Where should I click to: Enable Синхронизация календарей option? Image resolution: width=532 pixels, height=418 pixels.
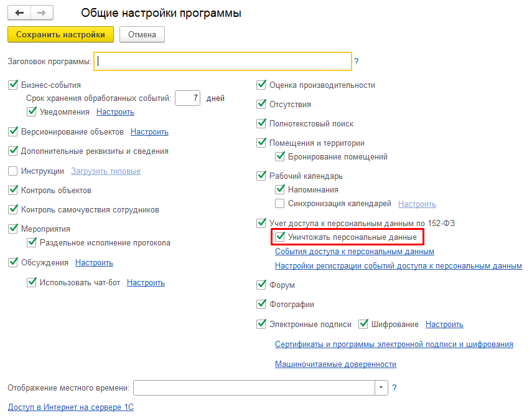280,204
